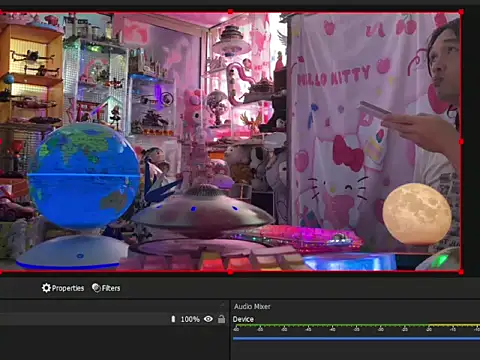Screen dimensions: 480x360
Task: Click the Filters text button
Action: point(111,288)
